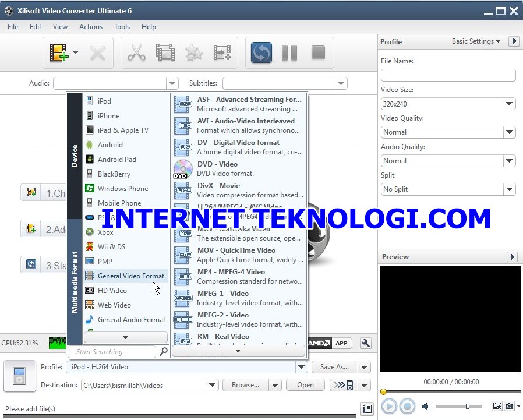This screenshot has height=420, width=523.
Task: Open the settings wrench icon
Action: (x=366, y=343)
